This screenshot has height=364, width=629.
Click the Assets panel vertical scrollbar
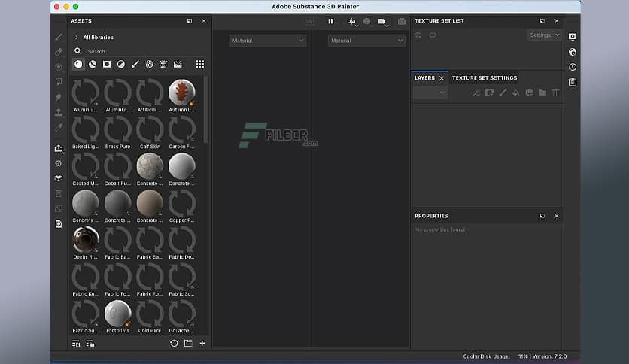[x=206, y=110]
